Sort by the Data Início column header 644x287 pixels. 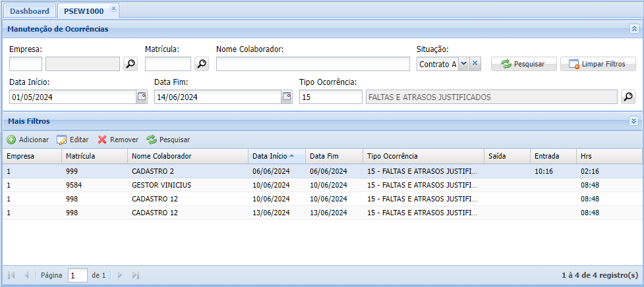point(270,156)
